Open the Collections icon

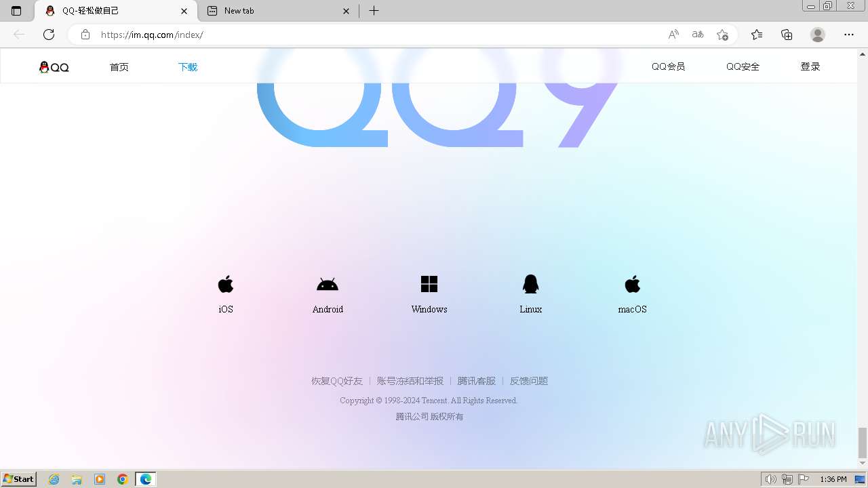pyautogui.click(x=787, y=35)
